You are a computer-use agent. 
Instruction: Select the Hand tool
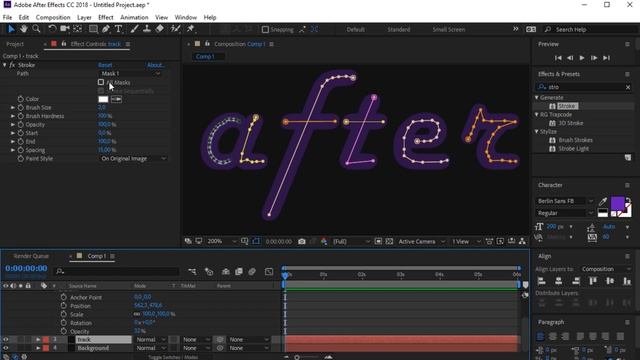(24, 29)
